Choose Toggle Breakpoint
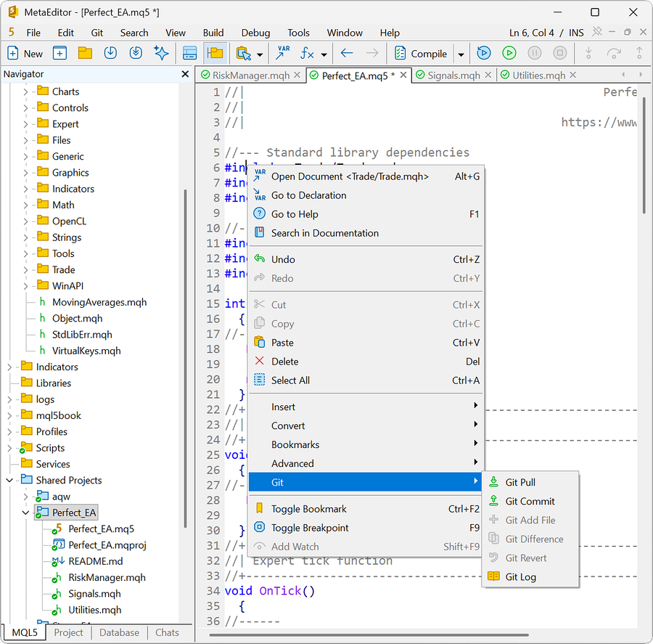Image resolution: width=653 pixels, height=644 pixels. pyautogui.click(x=366, y=528)
